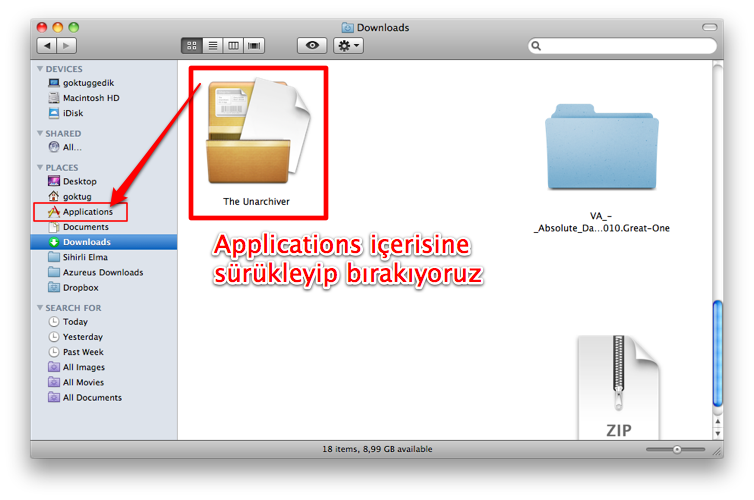
Task: Open Dropbox folder in sidebar
Action: (80, 287)
